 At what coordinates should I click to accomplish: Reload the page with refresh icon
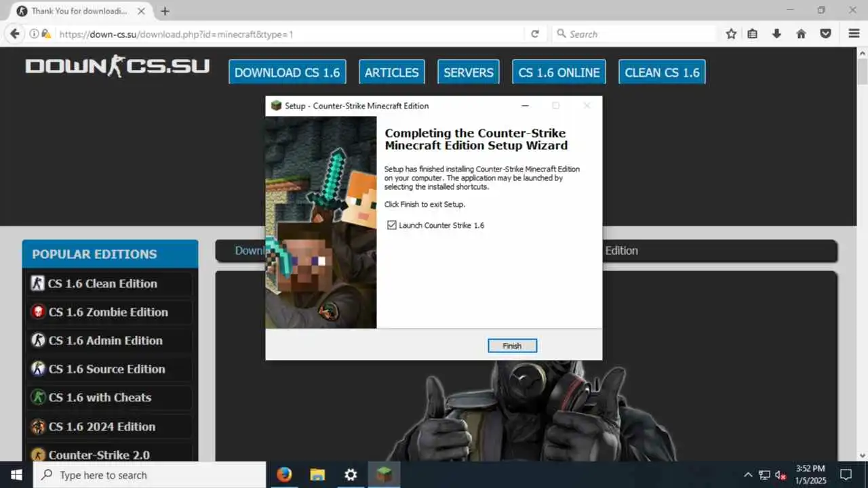pos(535,34)
